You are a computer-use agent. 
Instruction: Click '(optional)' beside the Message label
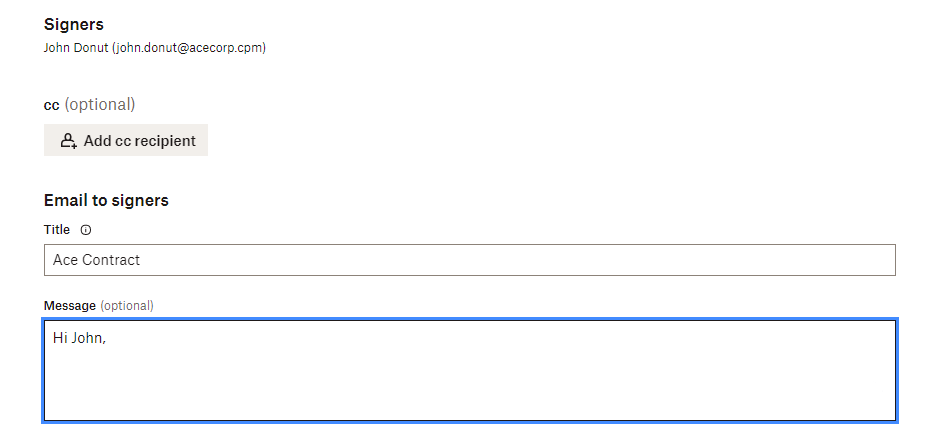pyautogui.click(x=127, y=305)
